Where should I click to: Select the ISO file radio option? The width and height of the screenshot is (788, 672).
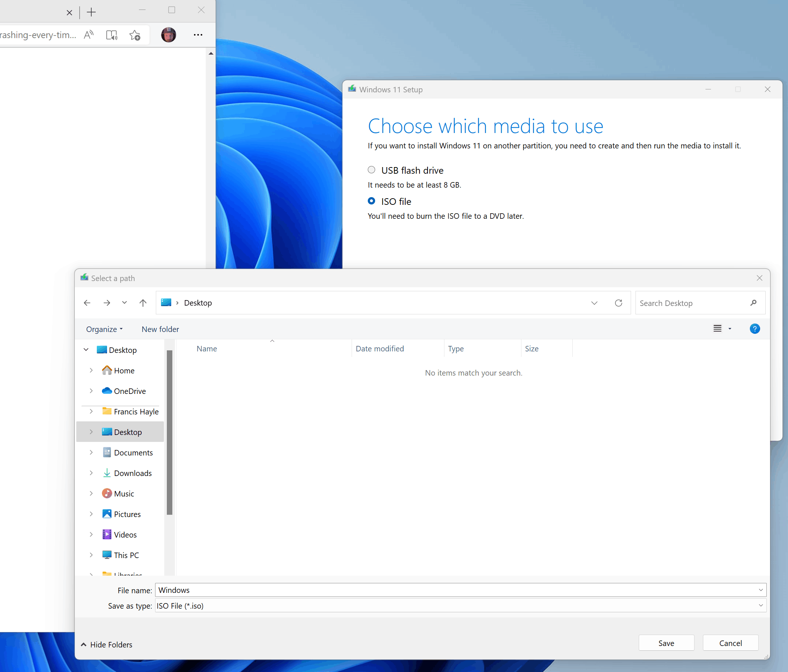[371, 201]
